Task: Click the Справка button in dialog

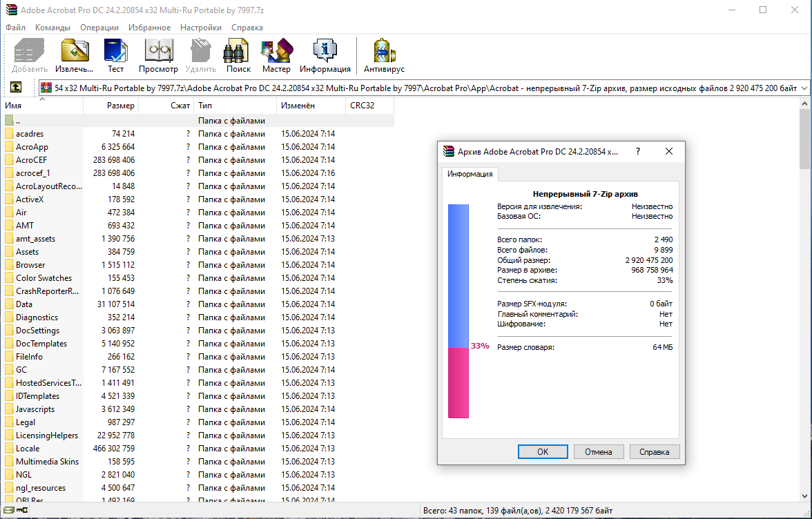Action: (654, 452)
